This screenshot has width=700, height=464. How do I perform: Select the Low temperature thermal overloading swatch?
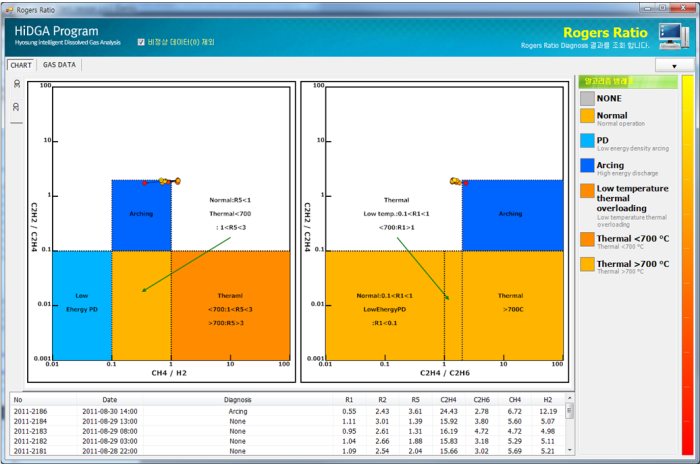(x=587, y=190)
